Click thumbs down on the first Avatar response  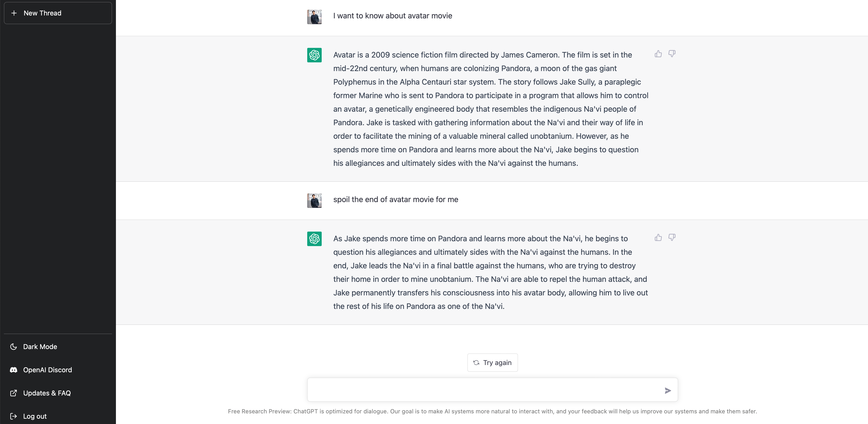[x=672, y=54]
